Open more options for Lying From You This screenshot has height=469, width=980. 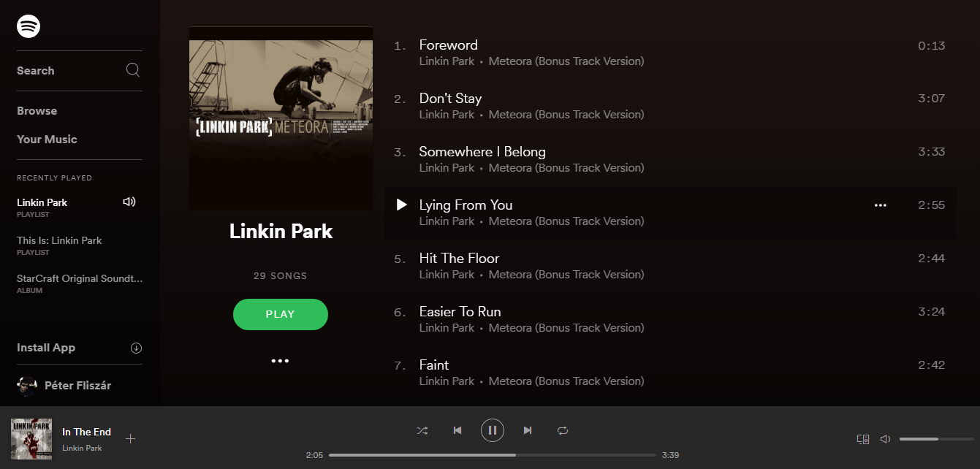coord(881,205)
